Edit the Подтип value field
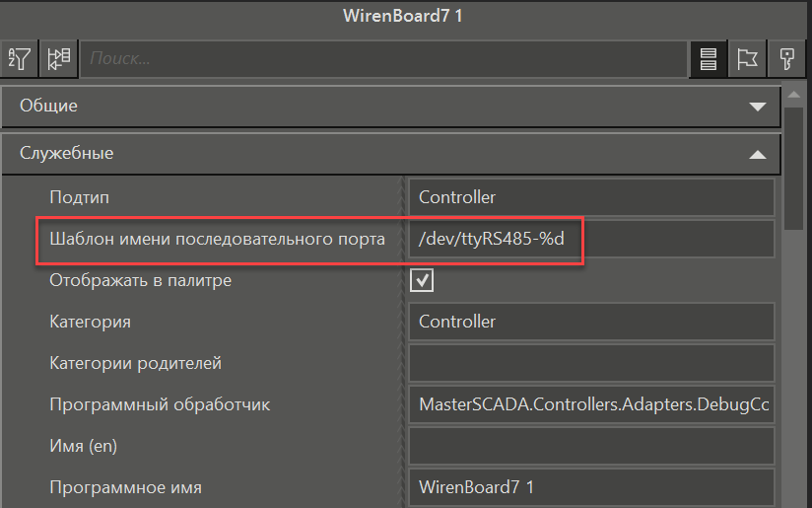Image resolution: width=812 pixels, height=508 pixels. (x=591, y=197)
